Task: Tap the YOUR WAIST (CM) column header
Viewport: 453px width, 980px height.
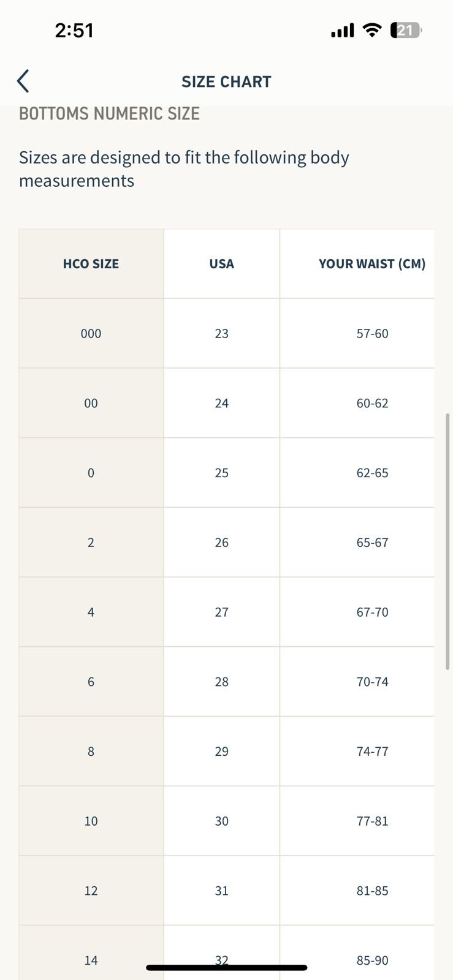Action: 371,264
